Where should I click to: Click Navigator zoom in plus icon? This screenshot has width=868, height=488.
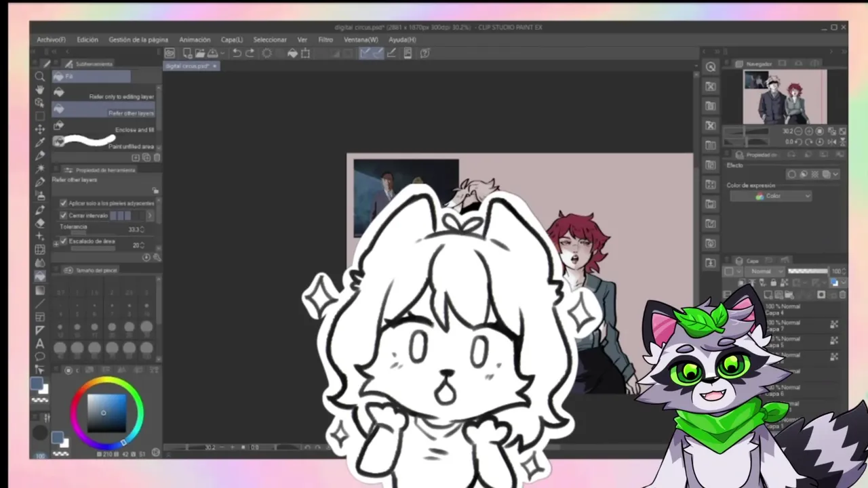808,131
